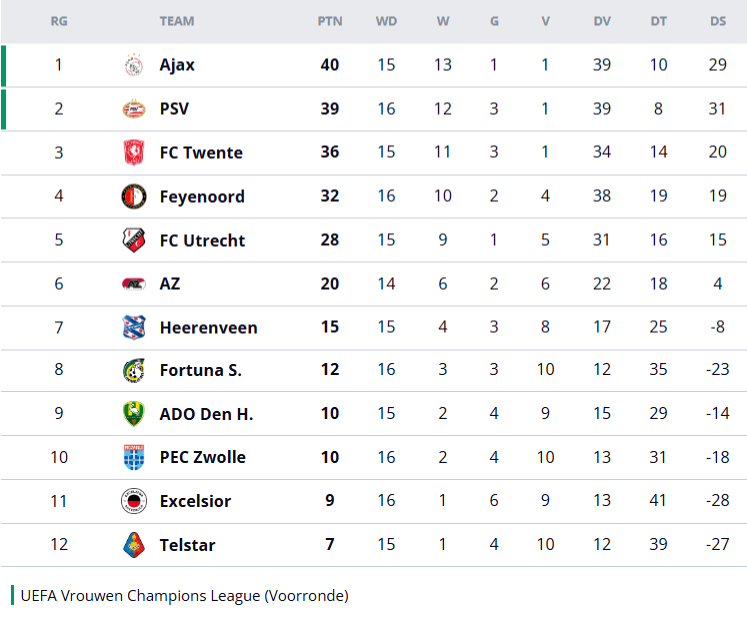The width and height of the screenshot is (747, 624).
Task: Click the ADO Den H. club crest
Action: 133,414
